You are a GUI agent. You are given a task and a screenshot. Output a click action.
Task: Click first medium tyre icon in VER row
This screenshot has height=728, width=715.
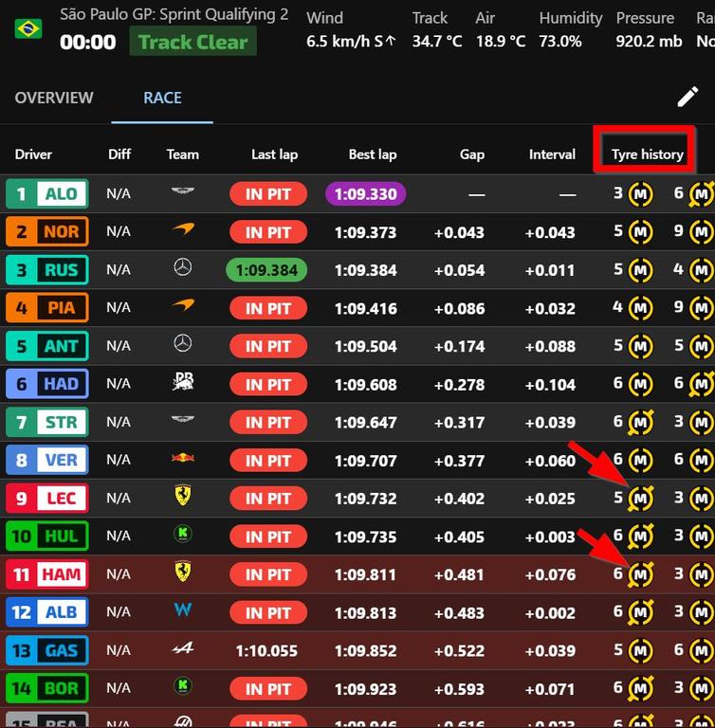[641, 461]
